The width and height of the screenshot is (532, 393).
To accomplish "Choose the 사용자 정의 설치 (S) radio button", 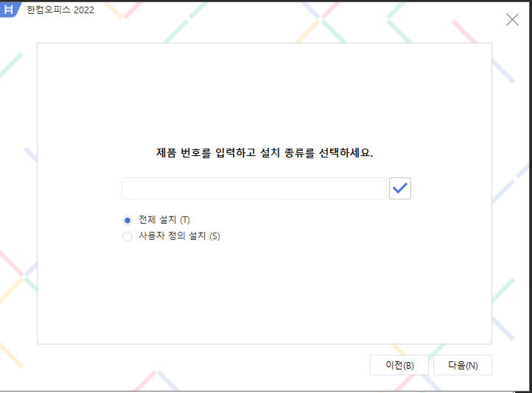I will point(127,236).
